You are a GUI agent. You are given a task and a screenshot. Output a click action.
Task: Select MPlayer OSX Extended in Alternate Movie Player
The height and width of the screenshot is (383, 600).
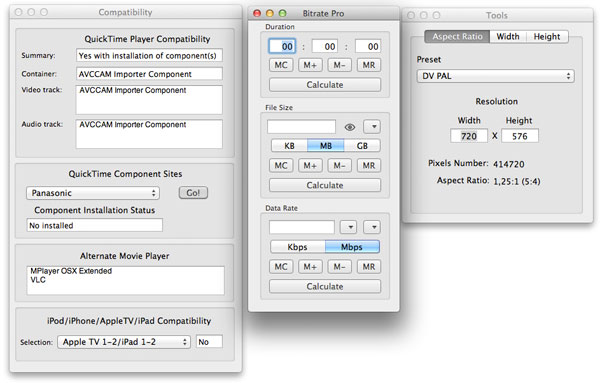[71, 271]
